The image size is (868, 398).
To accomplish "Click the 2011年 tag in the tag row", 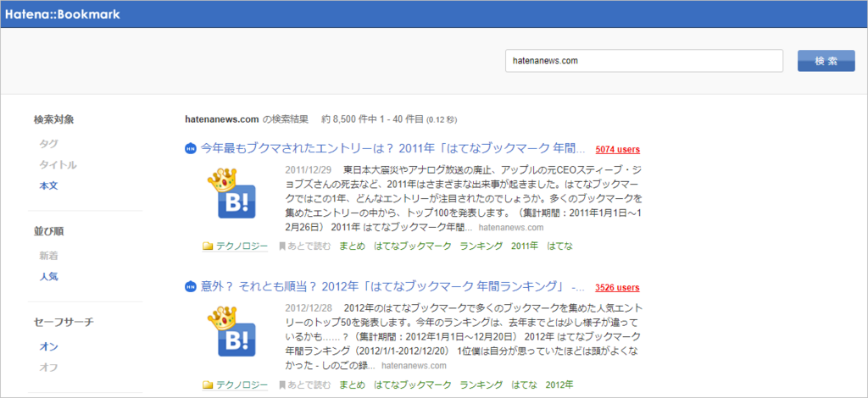I will point(525,246).
